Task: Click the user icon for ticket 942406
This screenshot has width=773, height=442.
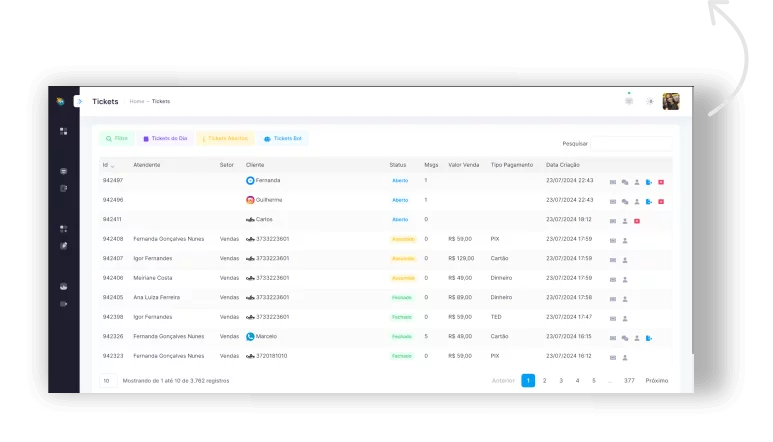Action: tap(625, 279)
